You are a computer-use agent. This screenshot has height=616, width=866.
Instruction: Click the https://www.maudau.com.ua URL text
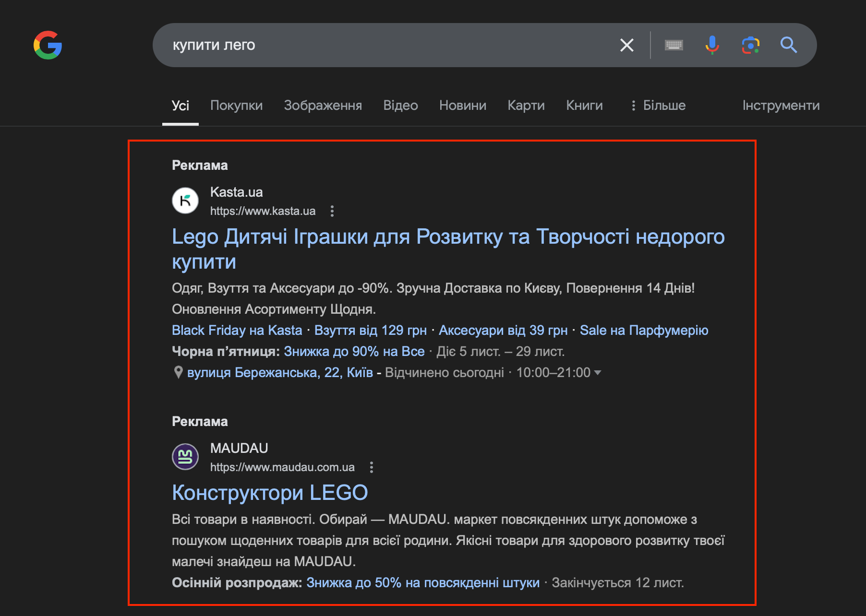tap(283, 467)
